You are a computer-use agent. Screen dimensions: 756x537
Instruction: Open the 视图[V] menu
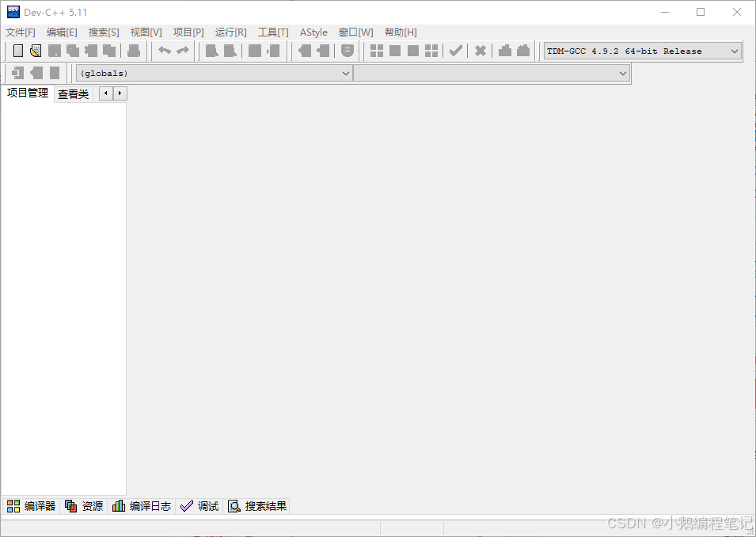pyautogui.click(x=146, y=32)
